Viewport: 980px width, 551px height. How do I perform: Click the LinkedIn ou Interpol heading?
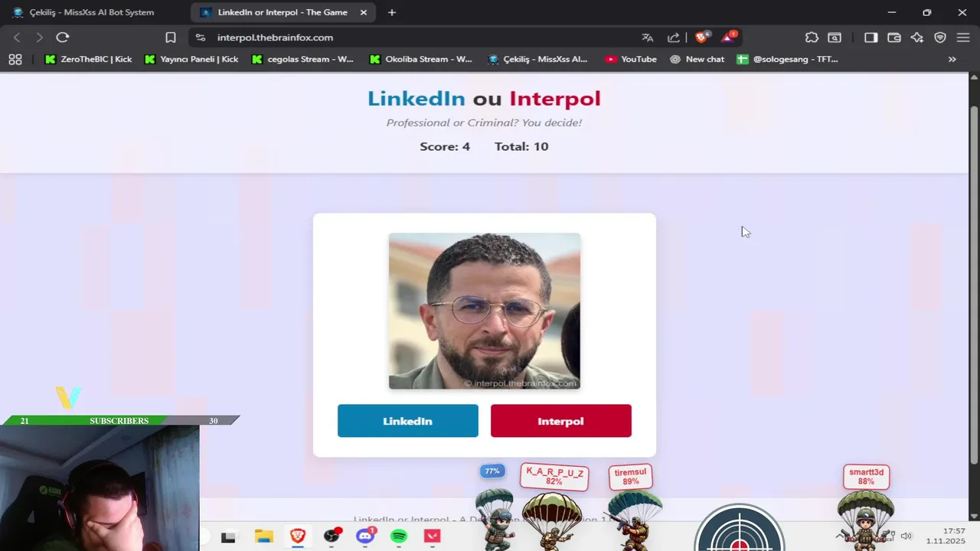click(x=484, y=98)
